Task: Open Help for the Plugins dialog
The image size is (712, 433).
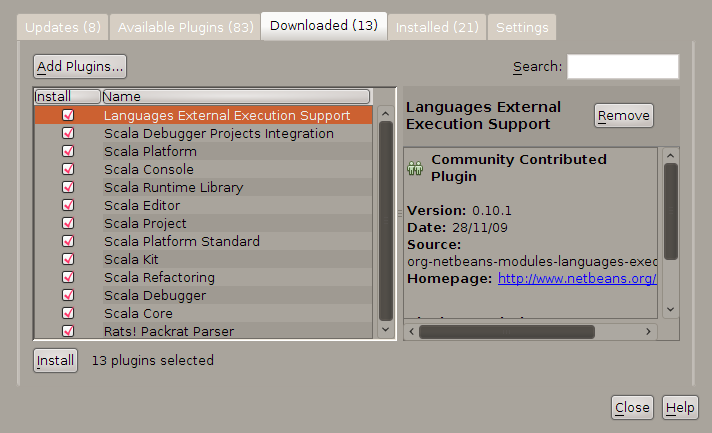Action: [x=680, y=408]
